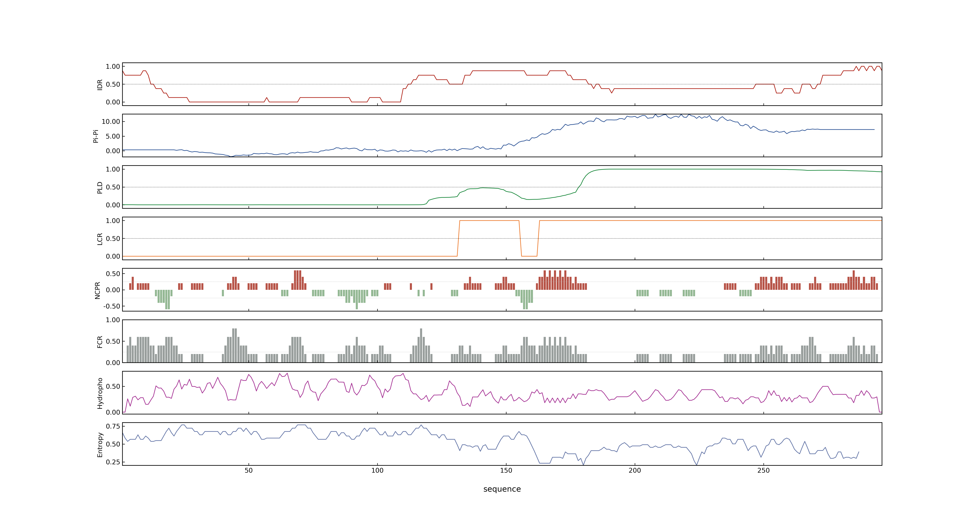Click the x-axis tick label 200
This screenshot has width=980, height=523.
(635, 470)
